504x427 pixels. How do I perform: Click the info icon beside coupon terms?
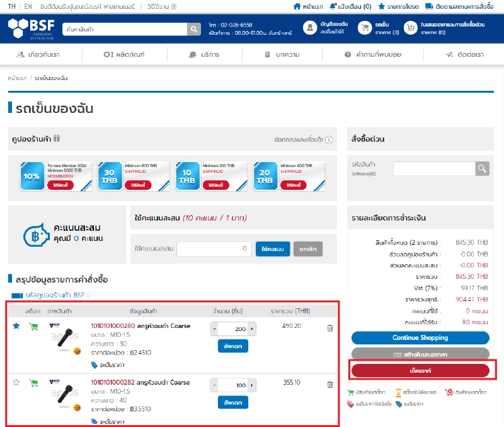[x=329, y=139]
